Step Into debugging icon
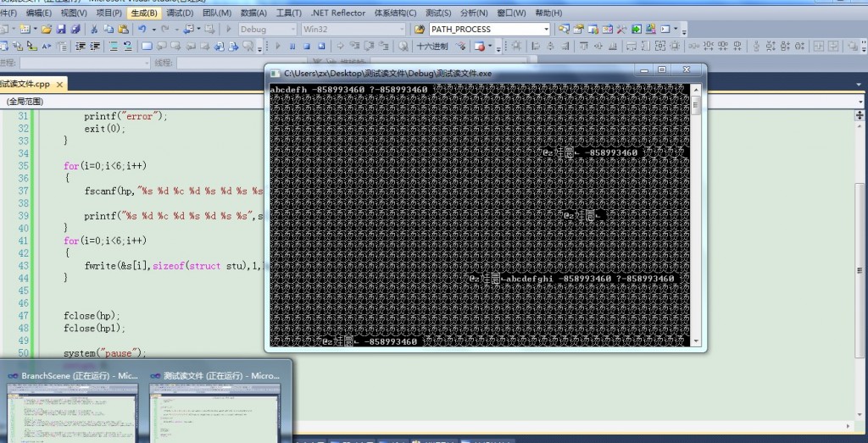Screen dimensions: 868x443 (x=354, y=47)
